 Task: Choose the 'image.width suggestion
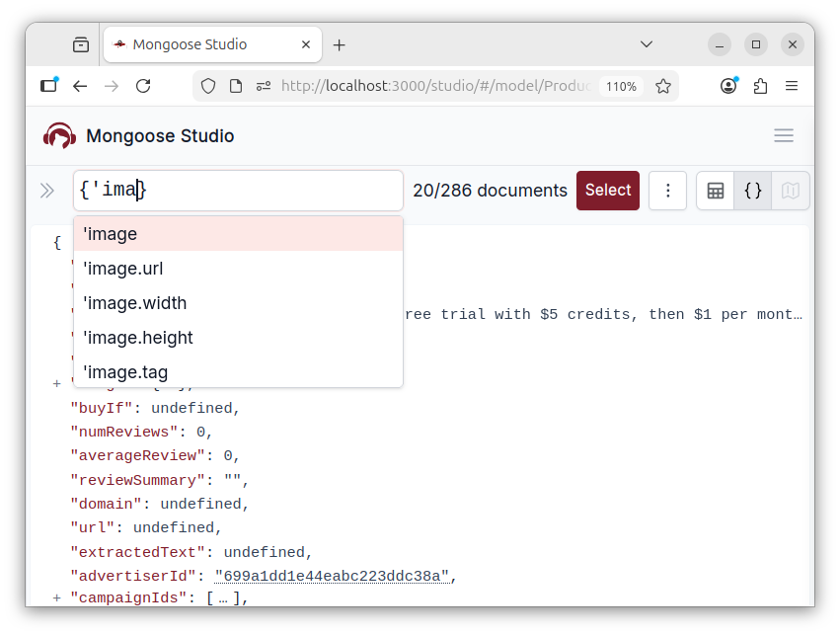(x=238, y=303)
